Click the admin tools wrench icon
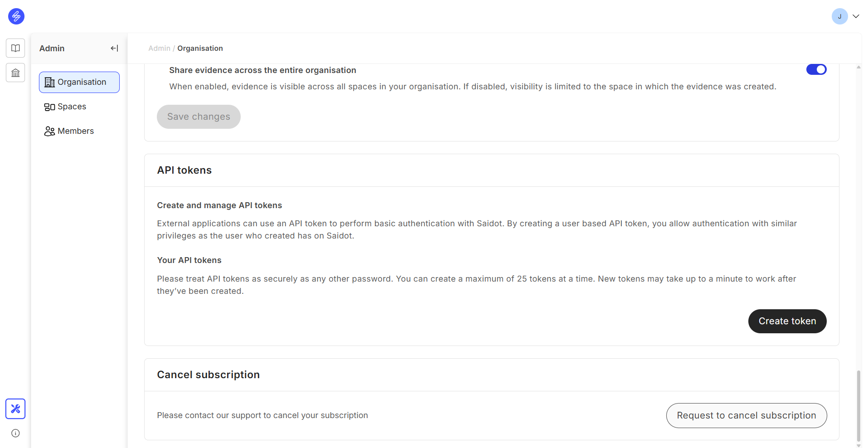868x448 pixels. (x=15, y=409)
